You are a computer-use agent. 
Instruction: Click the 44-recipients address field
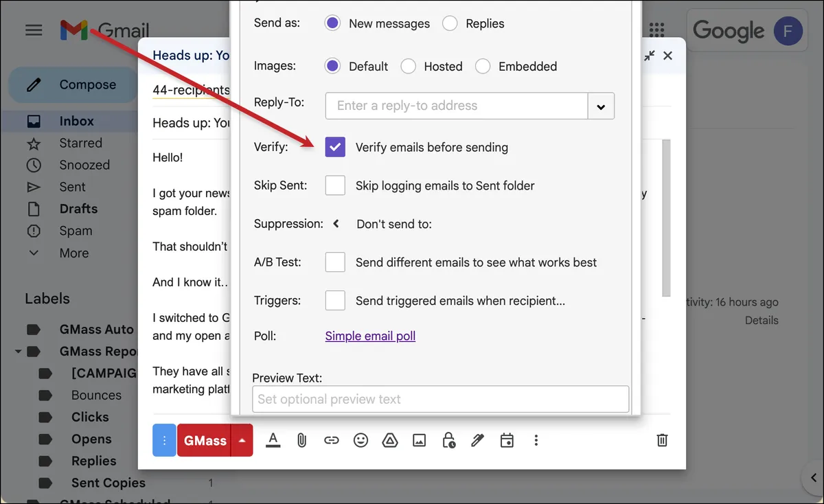coord(192,90)
